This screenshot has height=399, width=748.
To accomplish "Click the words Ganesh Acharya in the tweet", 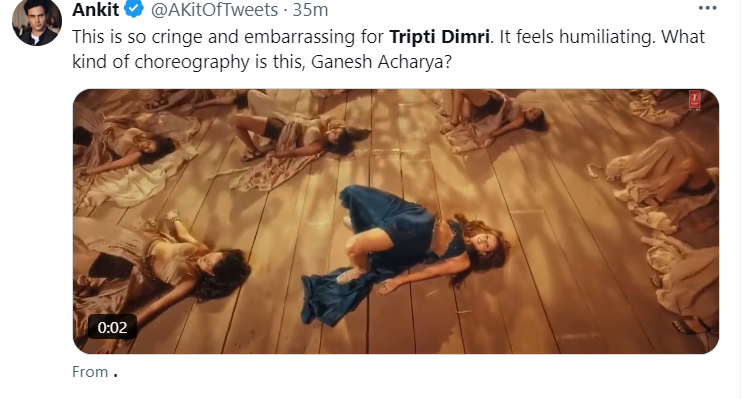I will point(377,62).
